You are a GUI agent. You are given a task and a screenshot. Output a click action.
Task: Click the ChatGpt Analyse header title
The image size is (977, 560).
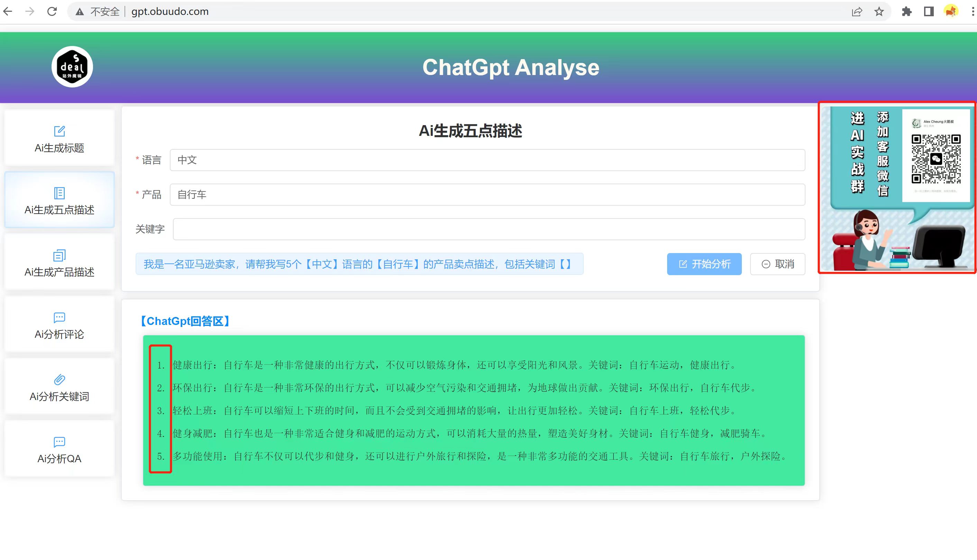(x=510, y=67)
